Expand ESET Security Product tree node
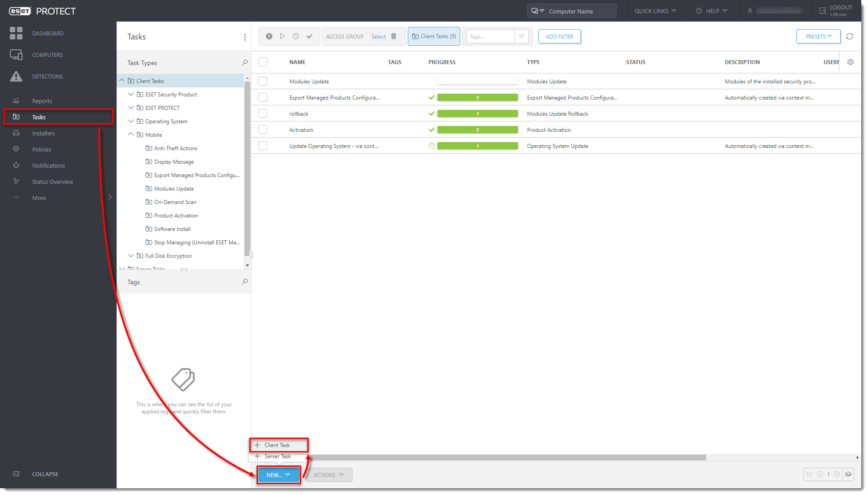868x495 pixels. (131, 95)
